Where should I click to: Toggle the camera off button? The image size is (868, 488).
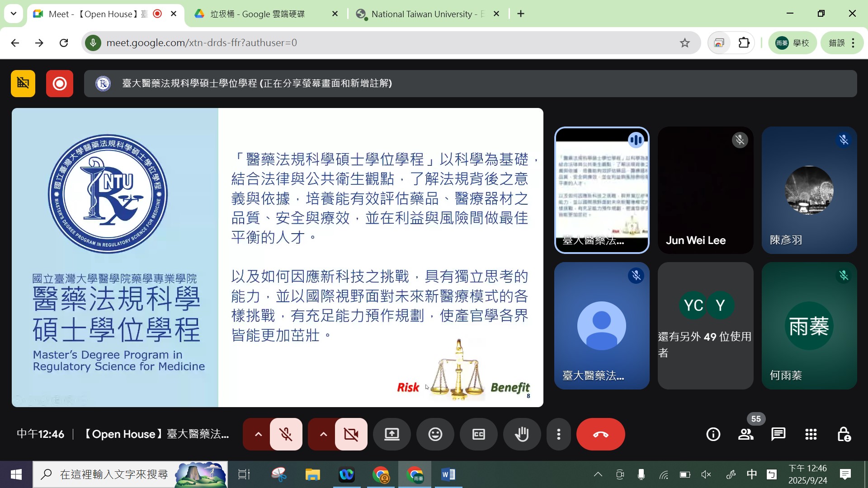[351, 434]
